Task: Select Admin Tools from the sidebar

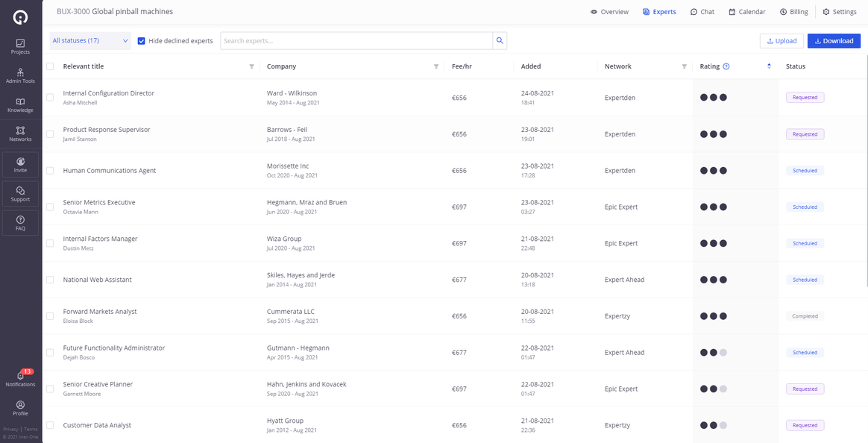Action: [x=20, y=77]
